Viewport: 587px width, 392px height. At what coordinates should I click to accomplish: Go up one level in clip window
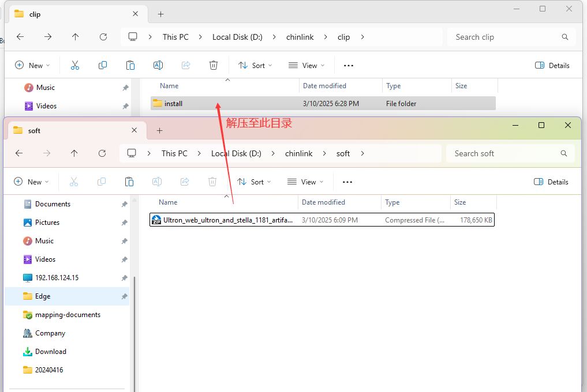coord(76,37)
